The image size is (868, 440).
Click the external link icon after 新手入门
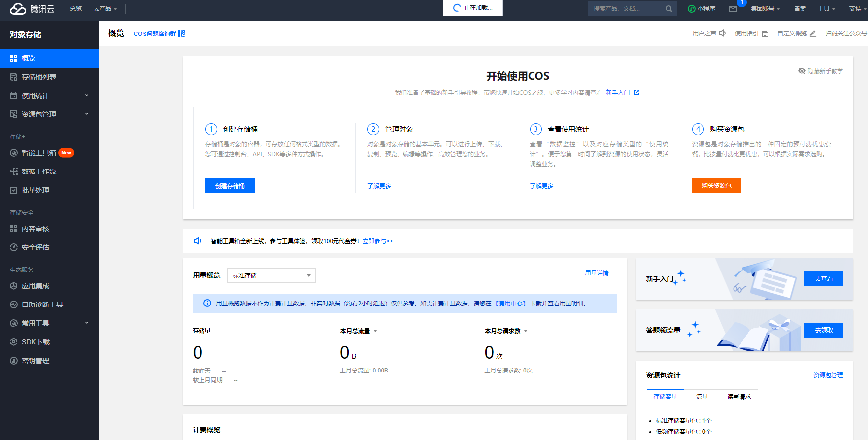(x=637, y=92)
